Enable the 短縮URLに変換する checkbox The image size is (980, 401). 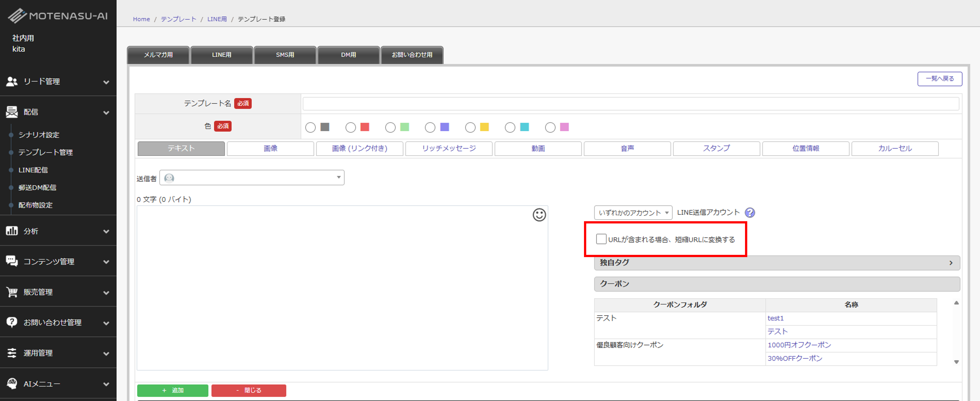click(x=601, y=239)
